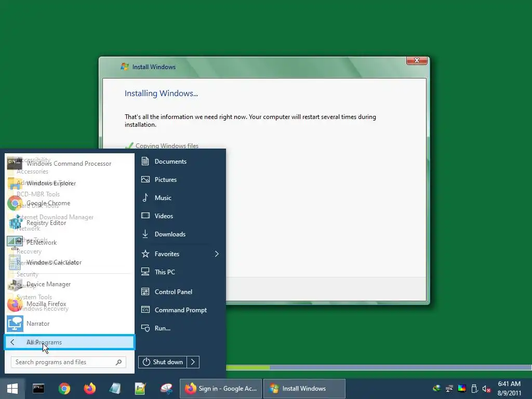Image resolution: width=532 pixels, height=399 pixels.
Task: Open Windows Command Processor from start menu
Action: coord(69,164)
